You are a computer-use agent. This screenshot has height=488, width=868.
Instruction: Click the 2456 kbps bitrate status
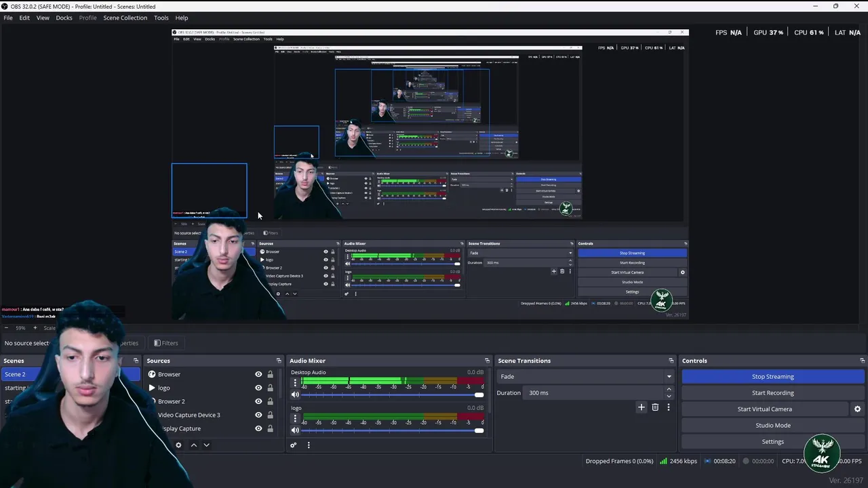[683, 461]
